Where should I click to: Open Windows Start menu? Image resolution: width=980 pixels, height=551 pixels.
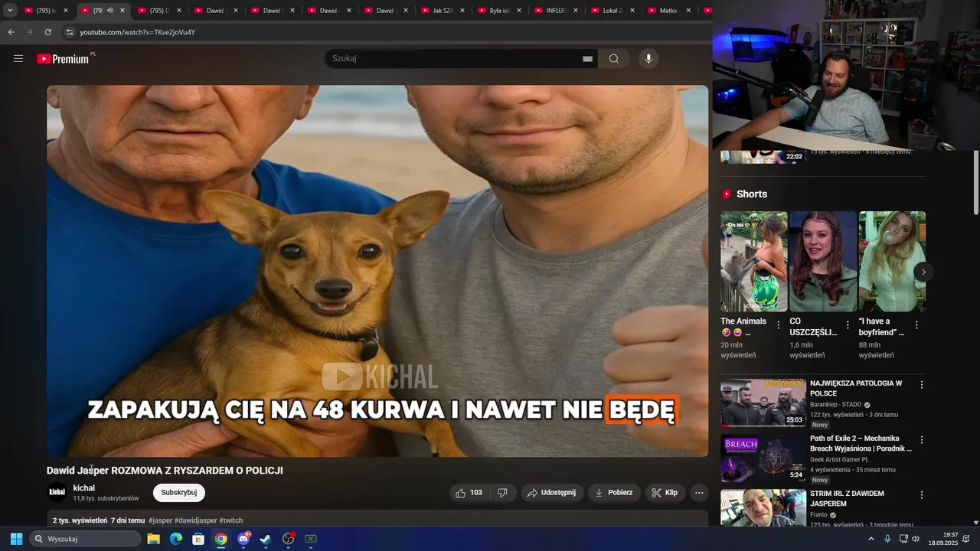(x=16, y=539)
